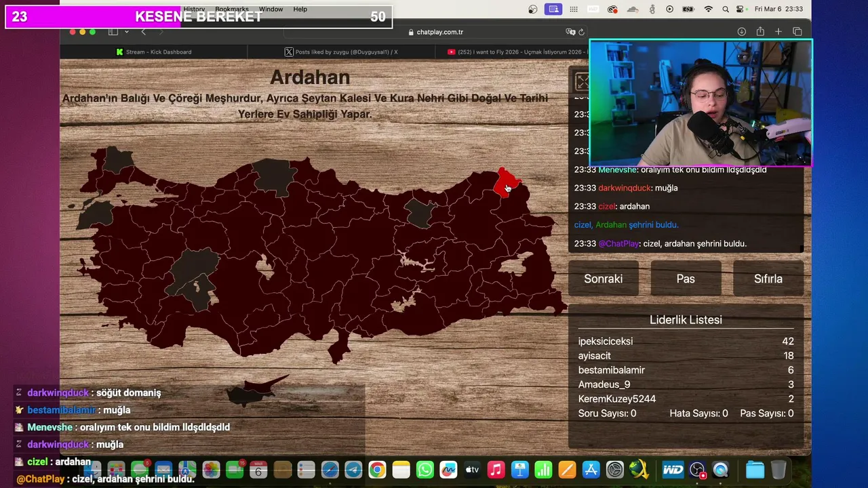
Task: Click the highlighted red Ardahan province on map
Action: point(506,183)
